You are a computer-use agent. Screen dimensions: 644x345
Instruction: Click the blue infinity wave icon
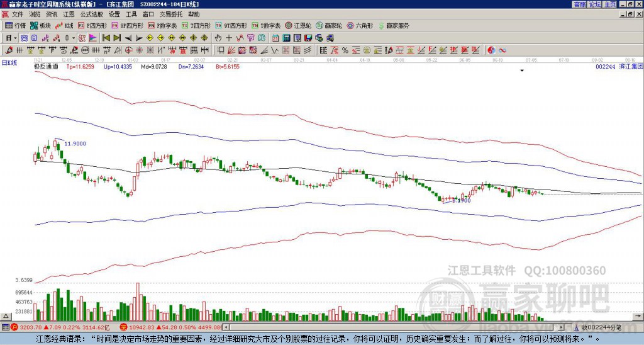[502, 50]
